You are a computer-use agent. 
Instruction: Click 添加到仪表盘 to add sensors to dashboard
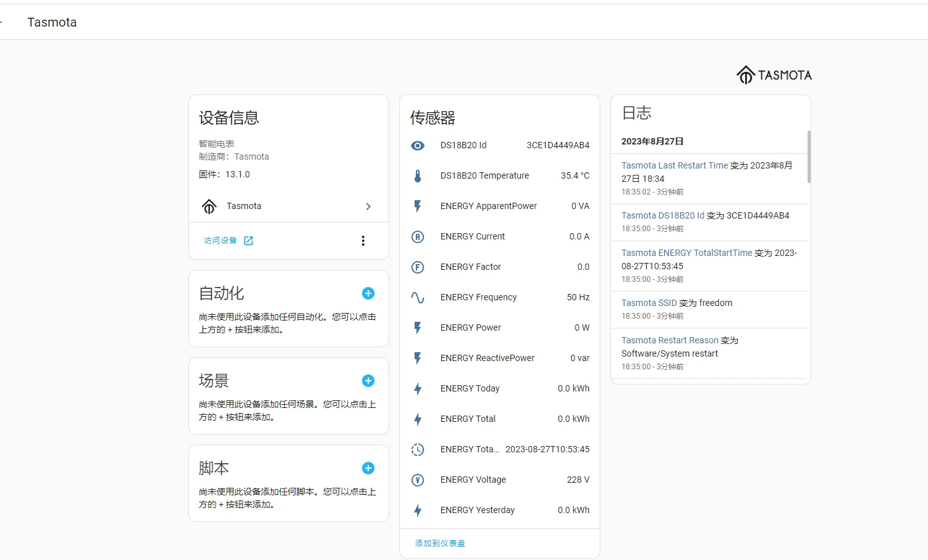click(x=440, y=544)
